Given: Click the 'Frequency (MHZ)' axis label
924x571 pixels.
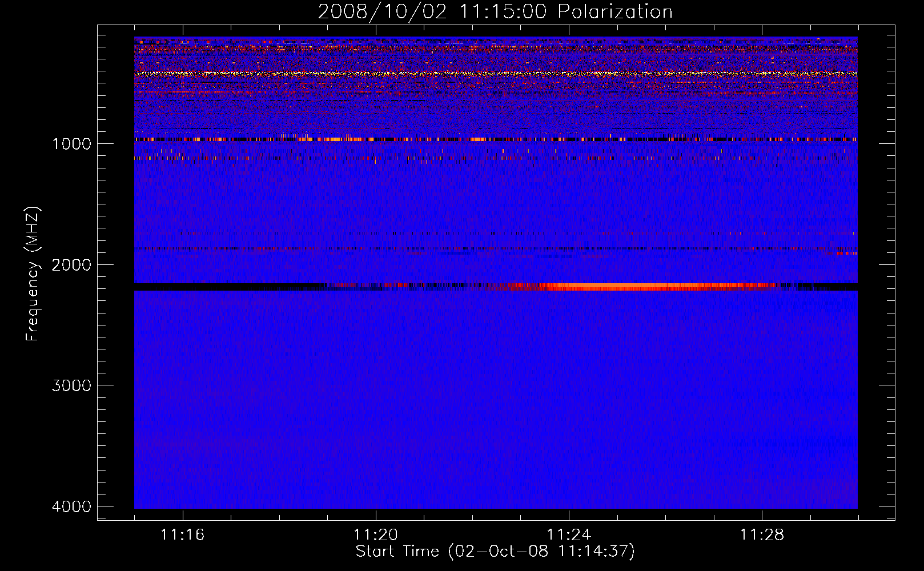Looking at the screenshot, I should pyautogui.click(x=33, y=274).
